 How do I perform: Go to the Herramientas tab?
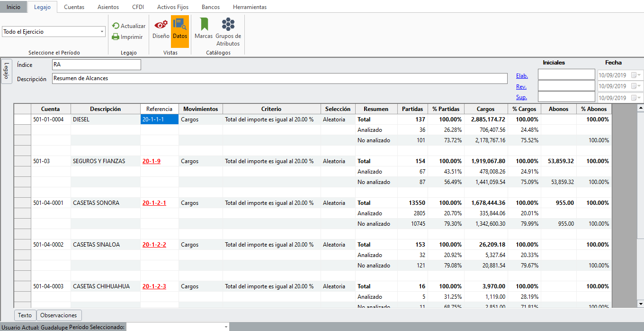(250, 7)
